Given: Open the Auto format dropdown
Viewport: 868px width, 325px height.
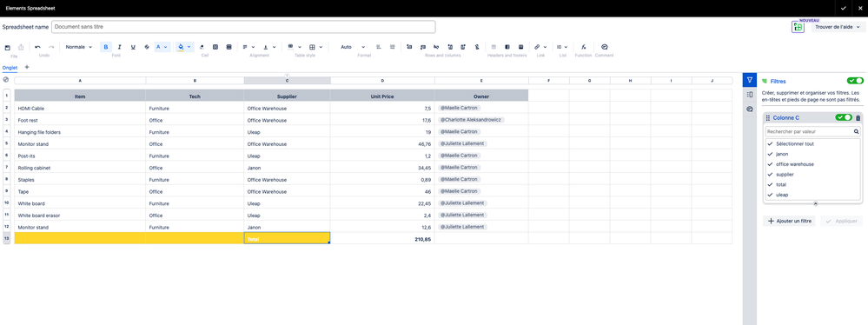Looking at the screenshot, I should coord(353,47).
